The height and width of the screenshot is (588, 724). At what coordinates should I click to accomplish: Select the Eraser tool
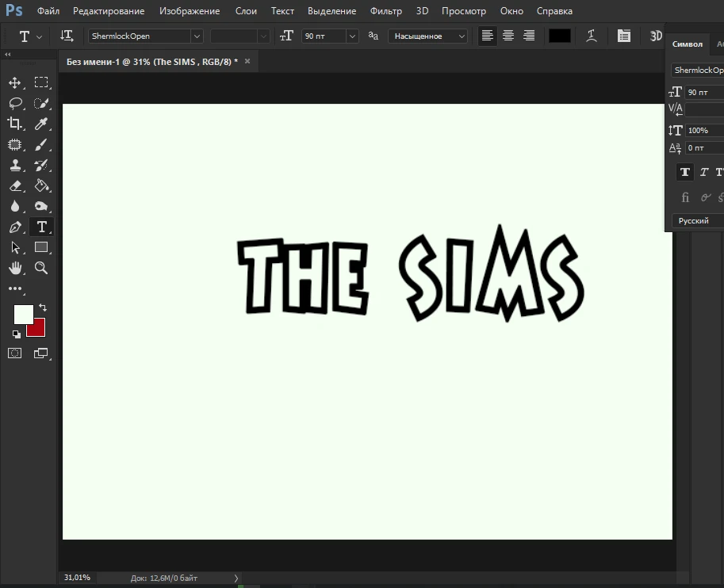point(16,185)
